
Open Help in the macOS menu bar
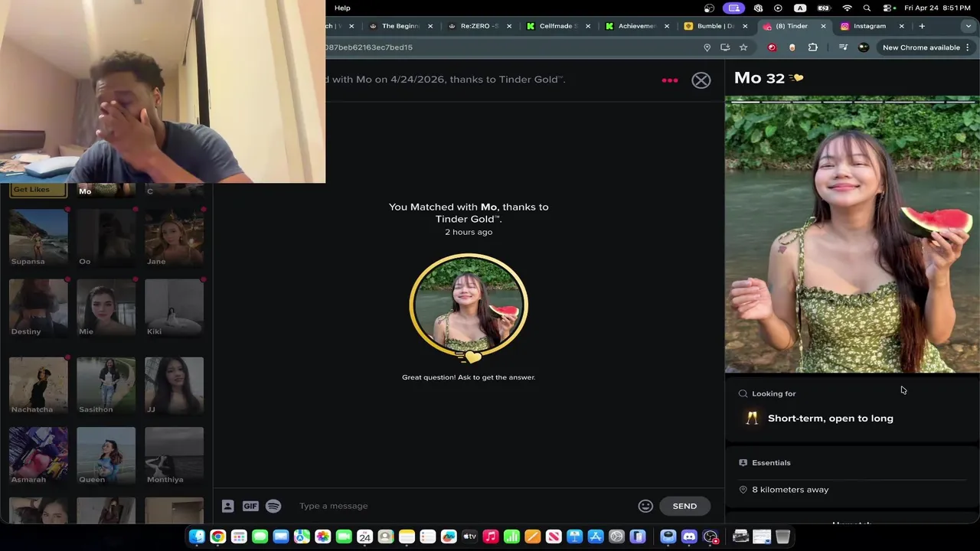(342, 8)
